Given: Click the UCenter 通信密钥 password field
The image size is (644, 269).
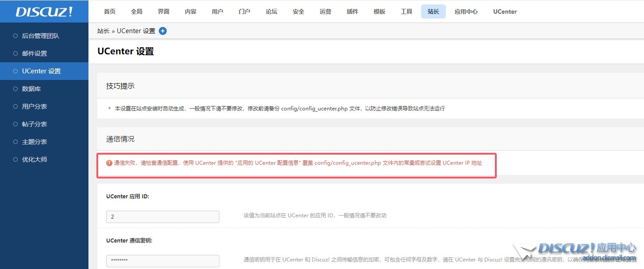Looking at the screenshot, I should pyautogui.click(x=162, y=261).
